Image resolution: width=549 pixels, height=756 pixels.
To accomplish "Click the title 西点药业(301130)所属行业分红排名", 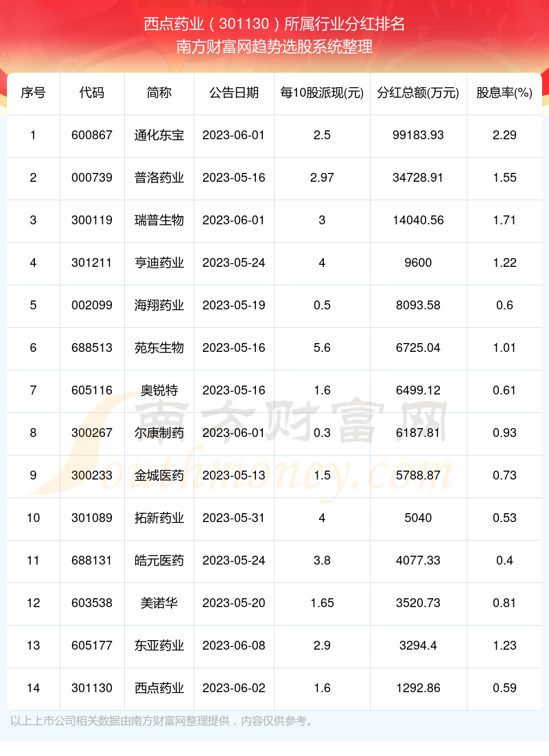I will pos(274,24).
